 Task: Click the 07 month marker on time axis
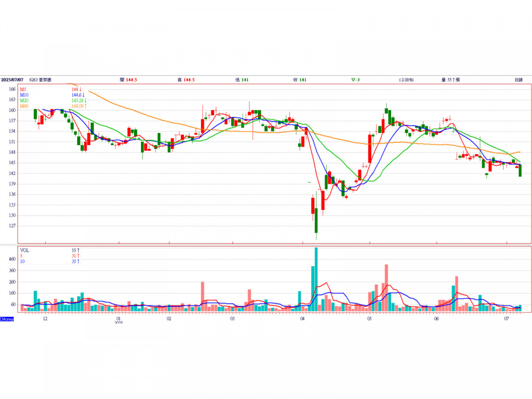[506, 319]
